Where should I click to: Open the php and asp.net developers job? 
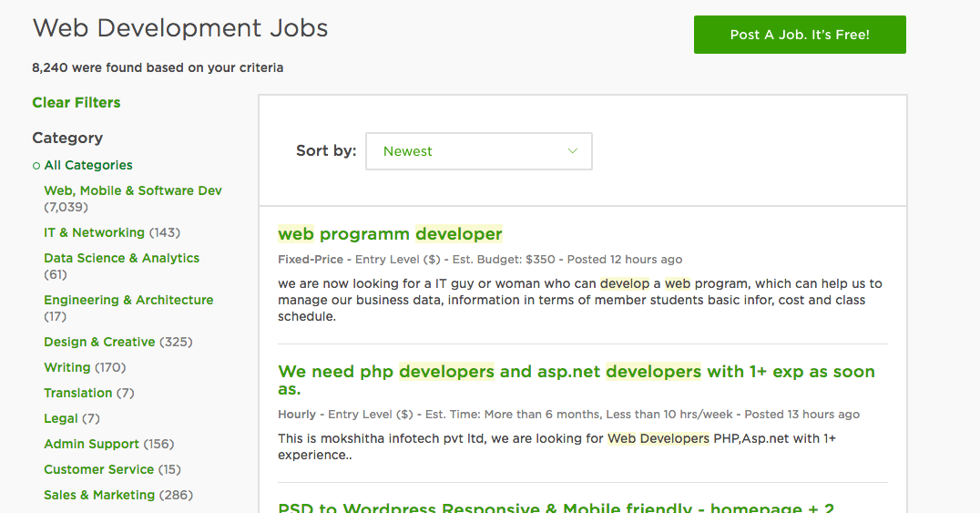pyautogui.click(x=577, y=380)
